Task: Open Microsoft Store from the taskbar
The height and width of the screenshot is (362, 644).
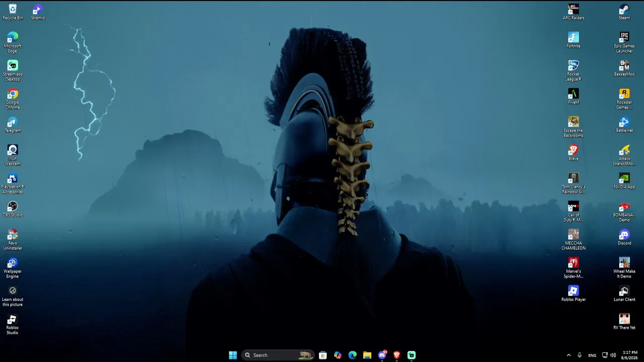Action: point(323,355)
